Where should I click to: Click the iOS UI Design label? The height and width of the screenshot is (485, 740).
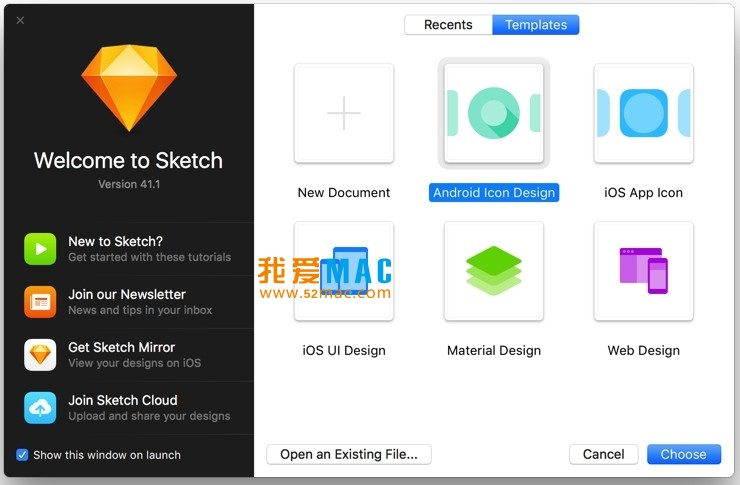(344, 351)
